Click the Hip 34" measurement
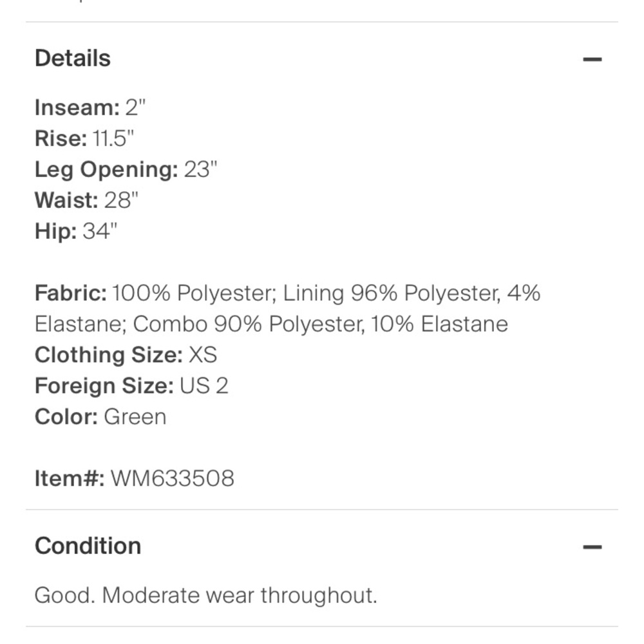This screenshot has height=644, width=644. (76, 231)
